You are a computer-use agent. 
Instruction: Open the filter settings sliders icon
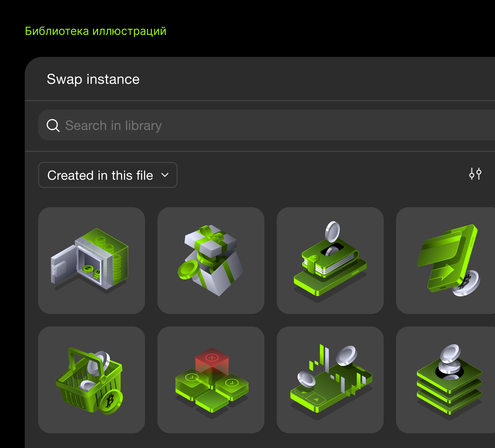[475, 174]
